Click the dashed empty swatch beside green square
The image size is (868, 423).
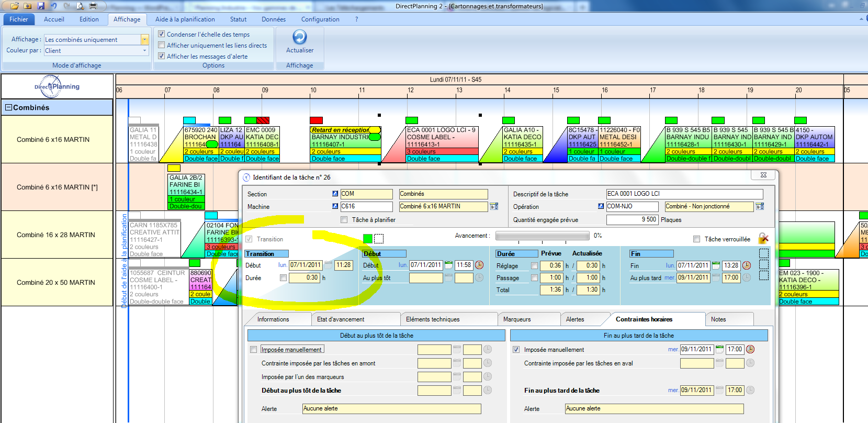click(379, 239)
